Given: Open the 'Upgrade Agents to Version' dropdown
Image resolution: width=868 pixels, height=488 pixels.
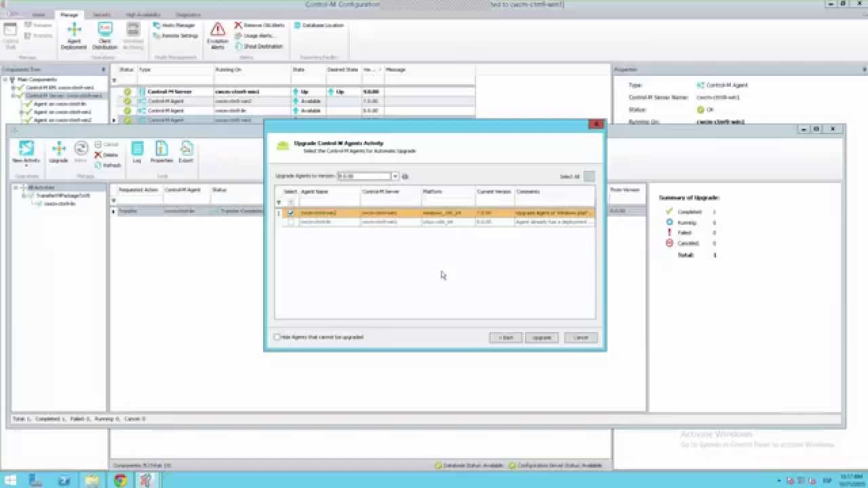Looking at the screenshot, I should click(395, 176).
